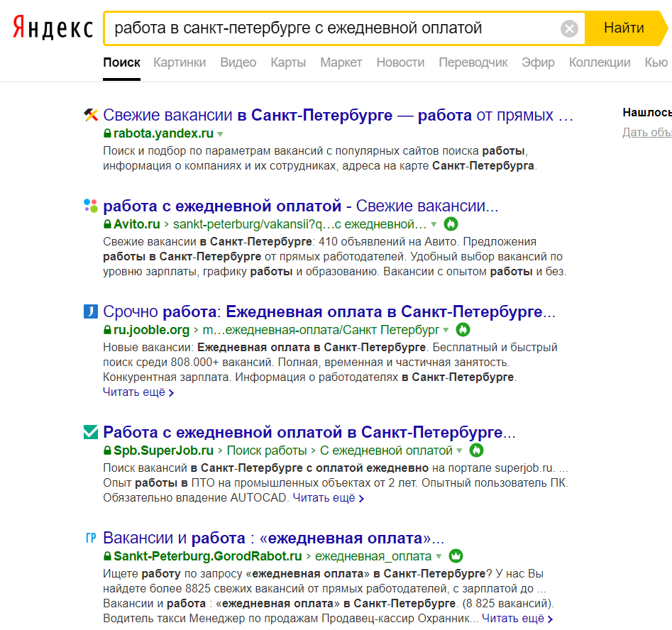Click Читать ещё under SuperJob snippet

[x=329, y=498]
